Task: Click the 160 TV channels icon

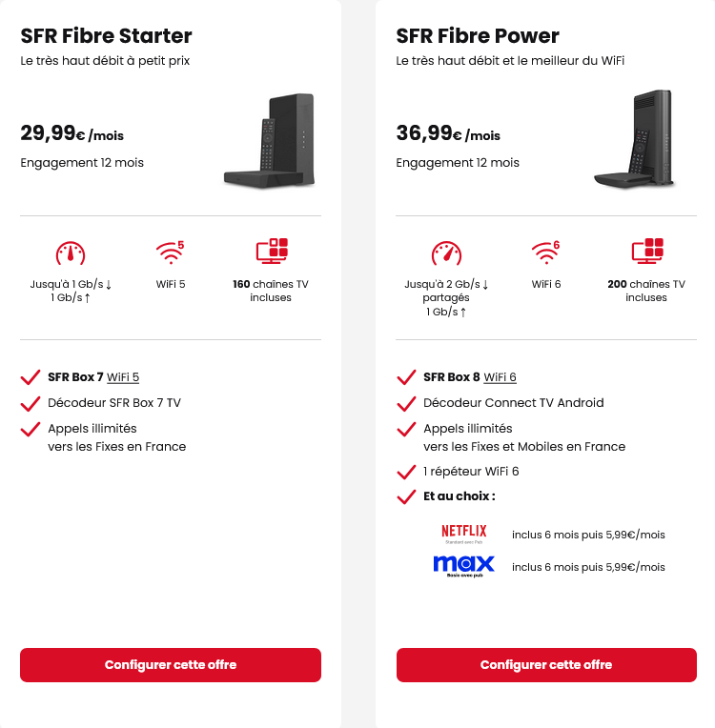Action: click(x=271, y=253)
